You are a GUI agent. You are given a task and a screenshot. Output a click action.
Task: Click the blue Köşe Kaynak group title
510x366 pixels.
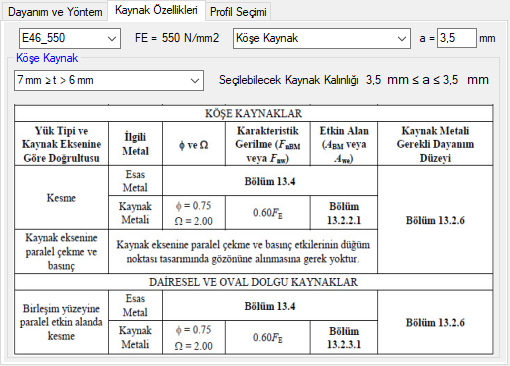(x=47, y=58)
